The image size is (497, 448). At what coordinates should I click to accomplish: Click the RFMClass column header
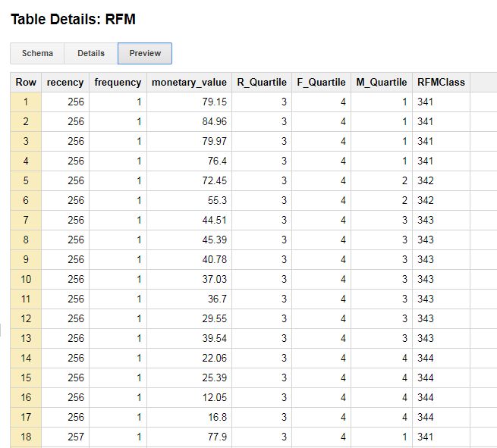(x=441, y=83)
